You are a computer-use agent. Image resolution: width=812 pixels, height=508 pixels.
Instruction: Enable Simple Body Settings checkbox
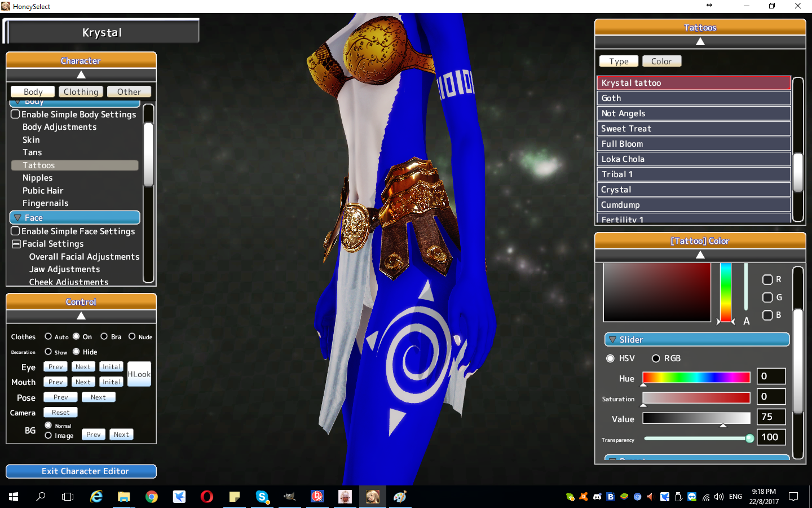[x=16, y=114]
